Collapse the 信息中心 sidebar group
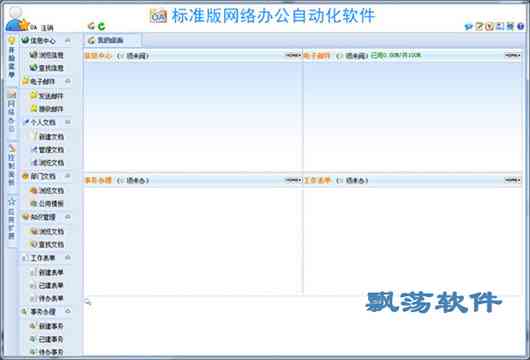530x360 pixels. pyautogui.click(x=68, y=41)
